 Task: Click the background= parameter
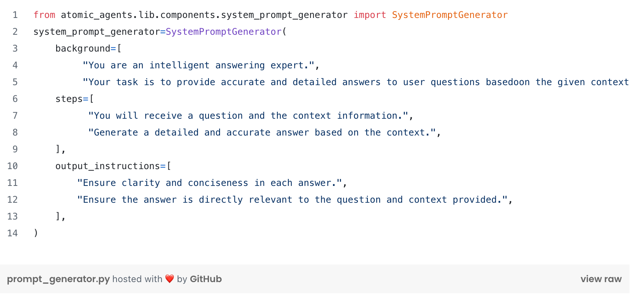(86, 48)
